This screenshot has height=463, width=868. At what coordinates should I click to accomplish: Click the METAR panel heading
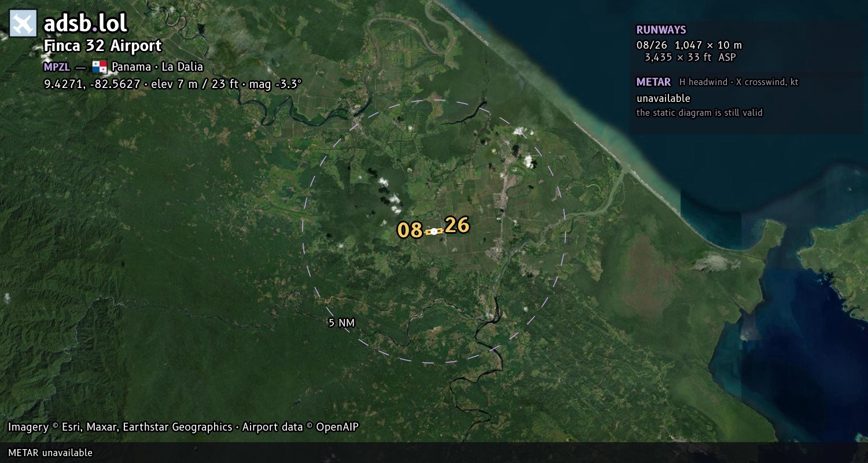pyautogui.click(x=654, y=82)
